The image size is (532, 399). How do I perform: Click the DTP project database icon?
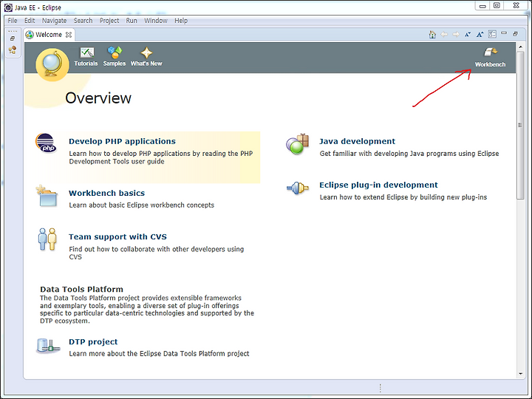(48, 346)
